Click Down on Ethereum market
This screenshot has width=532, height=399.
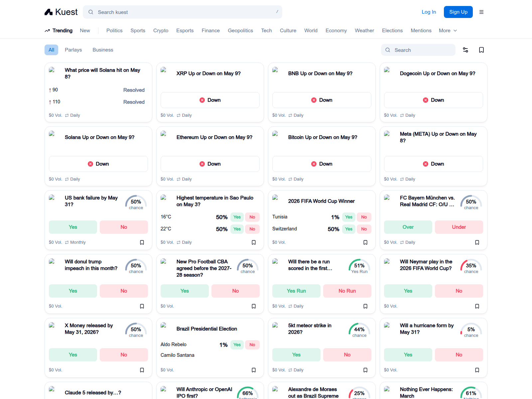(210, 164)
